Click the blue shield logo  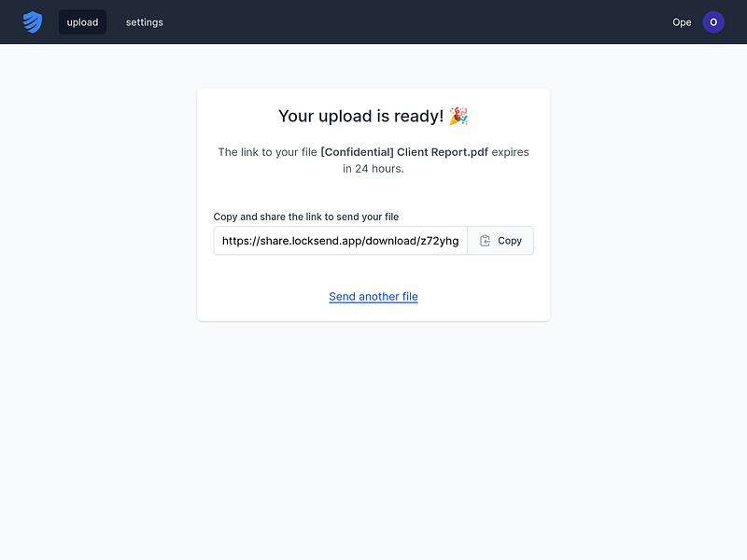[33, 21]
